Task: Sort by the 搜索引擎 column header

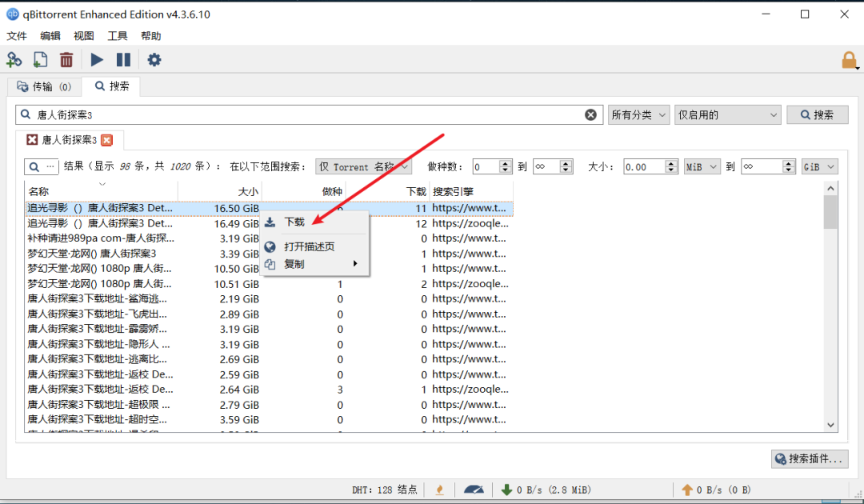Action: (x=472, y=192)
